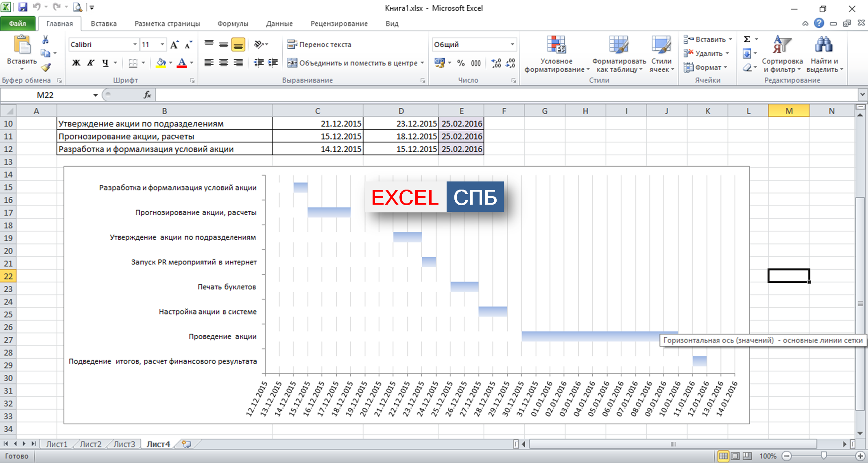The image size is (868, 463).
Task: Expand the number format Общий dropdown
Action: (512, 44)
